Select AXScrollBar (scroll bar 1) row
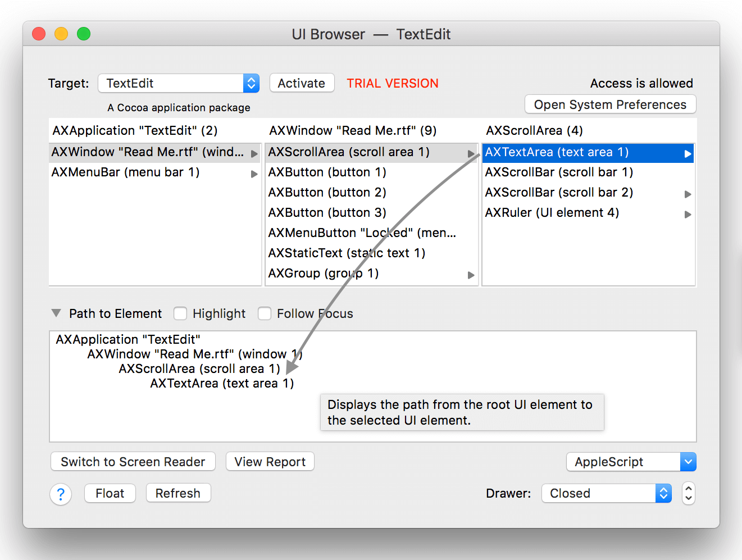The height and width of the screenshot is (560, 742). tap(589, 172)
